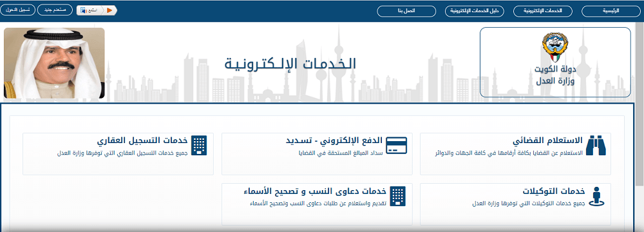
Task: Select اتصل بنا contact us menu item
Action: pyautogui.click(x=406, y=11)
